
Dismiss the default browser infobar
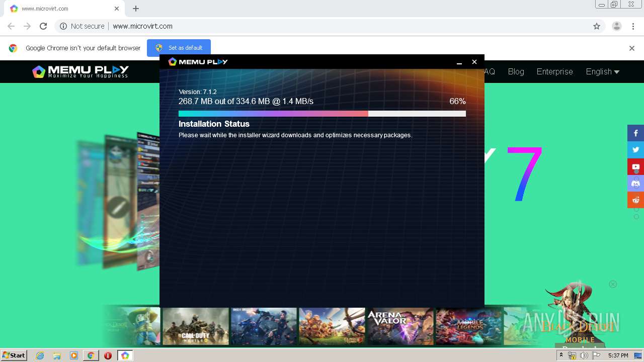632,48
